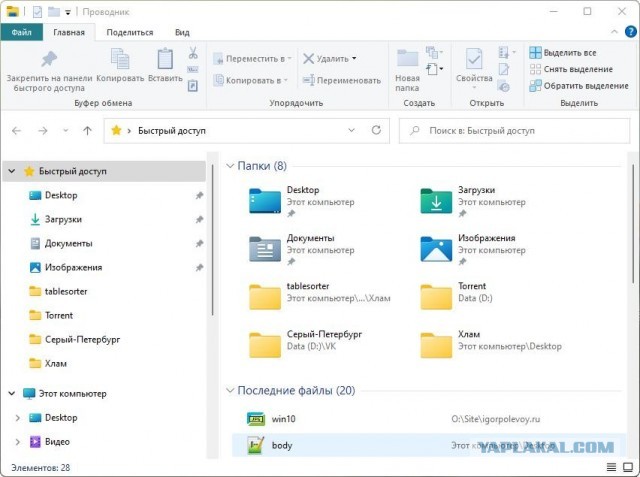Collapse Этот компьютер tree node

pyautogui.click(x=12, y=394)
